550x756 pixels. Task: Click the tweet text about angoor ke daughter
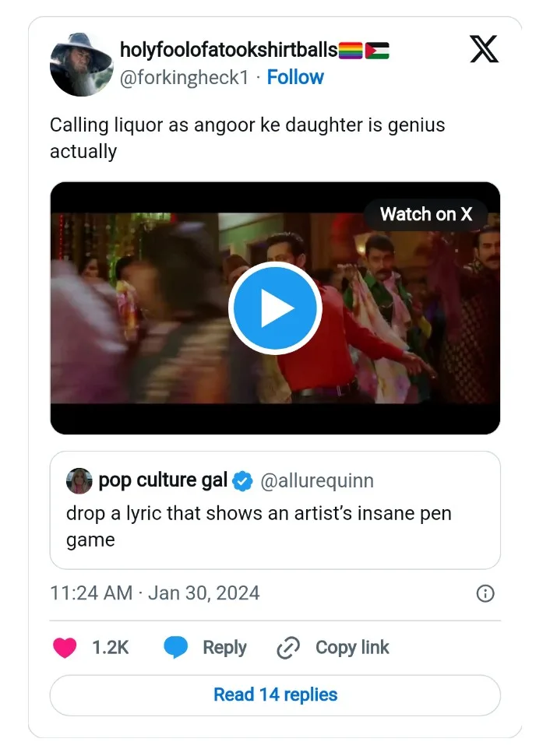[x=247, y=138]
